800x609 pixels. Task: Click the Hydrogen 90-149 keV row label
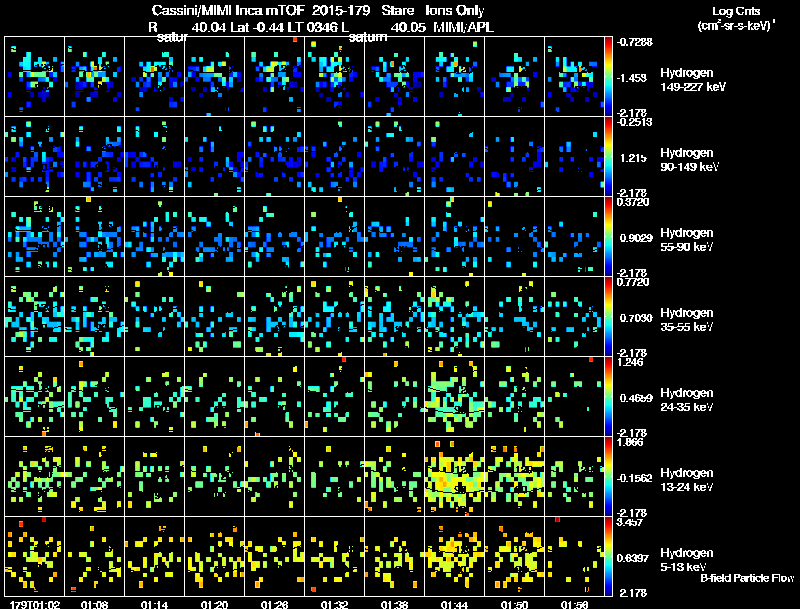click(689, 160)
